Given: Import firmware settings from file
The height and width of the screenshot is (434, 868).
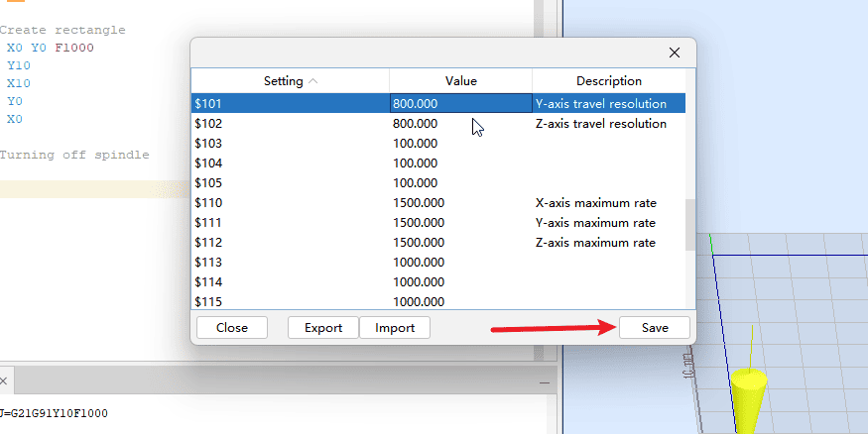Looking at the screenshot, I should (394, 328).
